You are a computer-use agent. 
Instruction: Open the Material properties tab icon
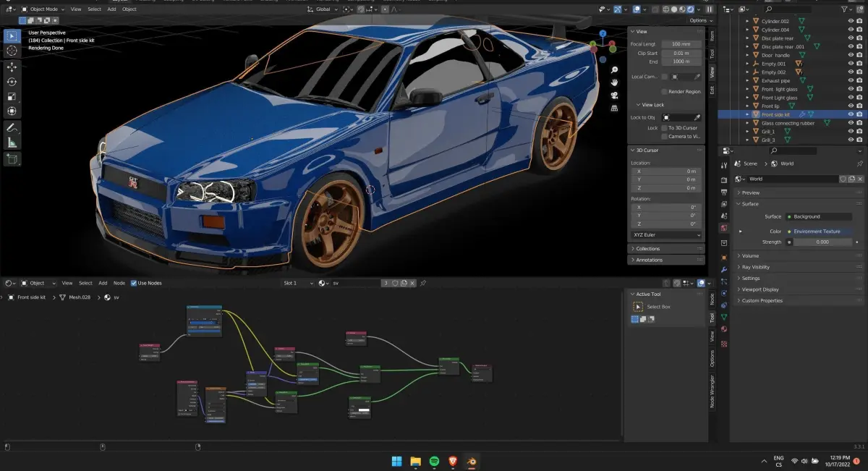(x=724, y=329)
